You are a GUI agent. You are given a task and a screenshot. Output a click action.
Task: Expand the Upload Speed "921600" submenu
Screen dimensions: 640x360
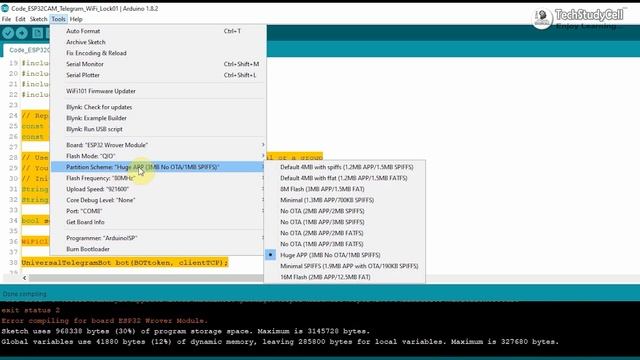coord(158,189)
